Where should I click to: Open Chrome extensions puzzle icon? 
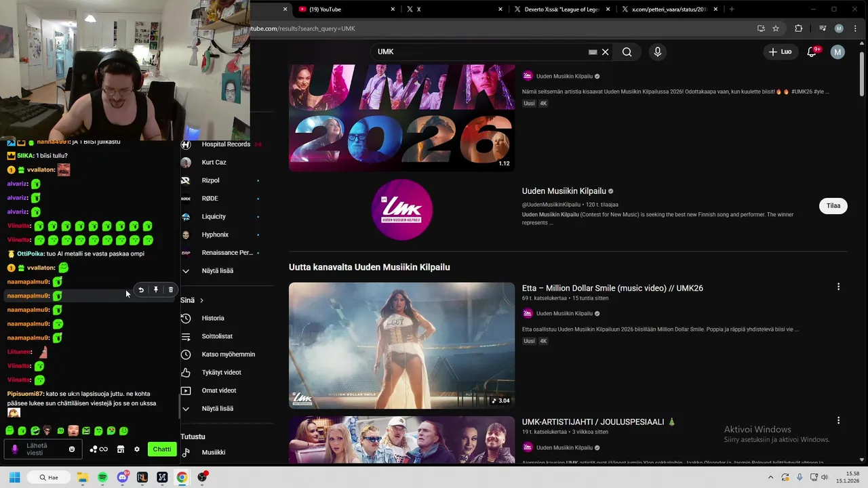[798, 28]
